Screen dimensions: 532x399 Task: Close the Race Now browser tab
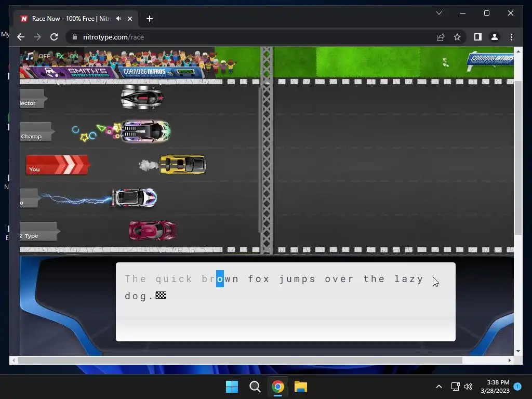point(129,19)
